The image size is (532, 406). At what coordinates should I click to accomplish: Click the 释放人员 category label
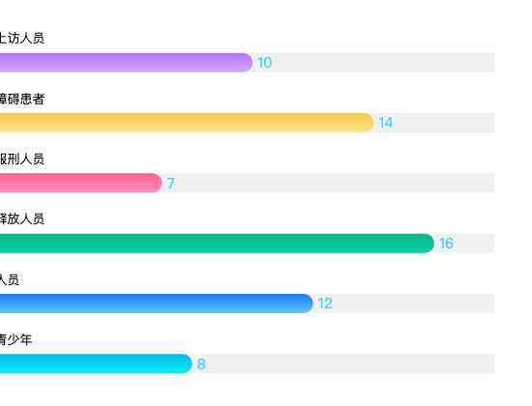(x=22, y=218)
